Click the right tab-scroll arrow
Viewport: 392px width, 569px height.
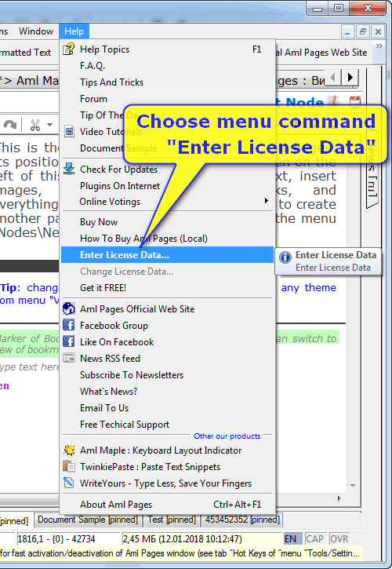pos(350,77)
